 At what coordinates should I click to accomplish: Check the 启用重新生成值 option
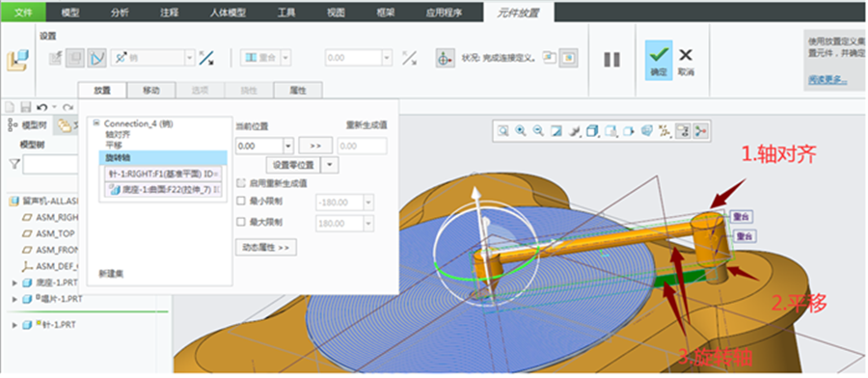coord(240,182)
